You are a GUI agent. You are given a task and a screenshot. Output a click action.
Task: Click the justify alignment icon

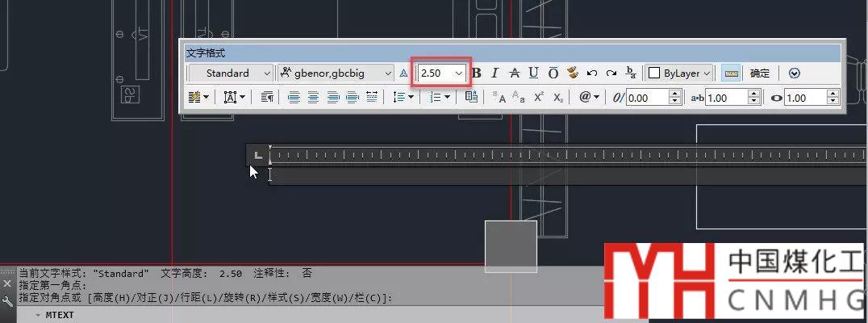click(352, 98)
